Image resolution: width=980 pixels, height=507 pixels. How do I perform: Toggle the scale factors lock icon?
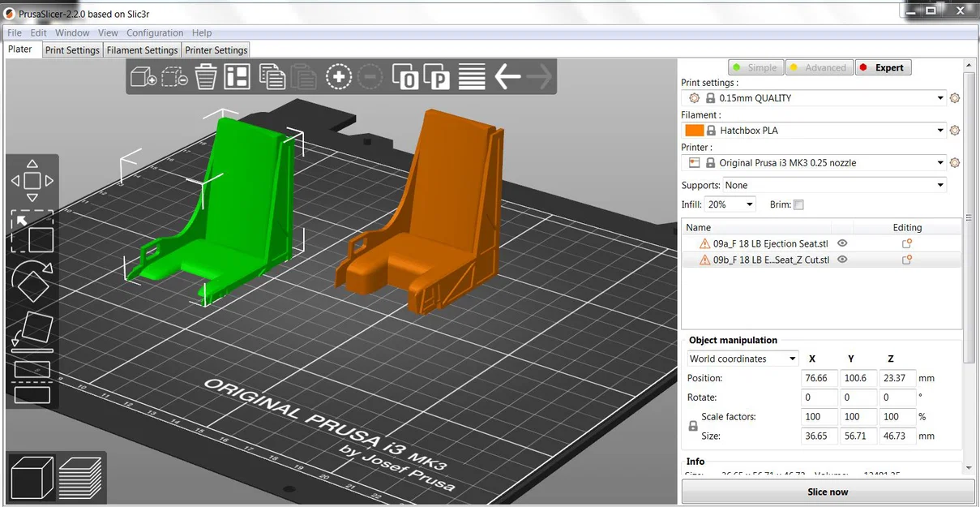pyautogui.click(x=693, y=426)
